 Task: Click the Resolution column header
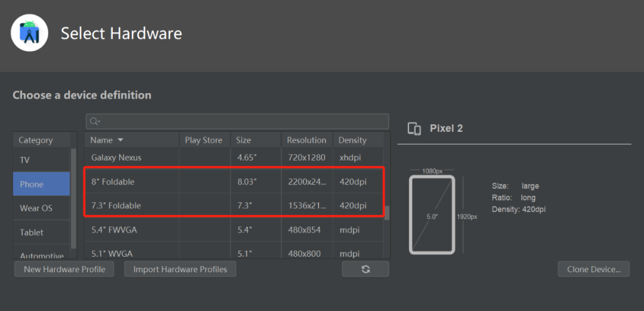pos(306,140)
